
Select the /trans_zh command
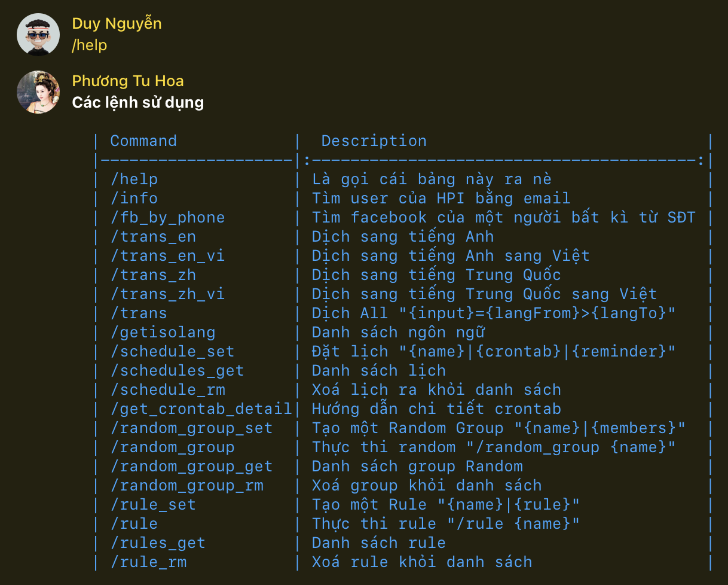pos(155,275)
